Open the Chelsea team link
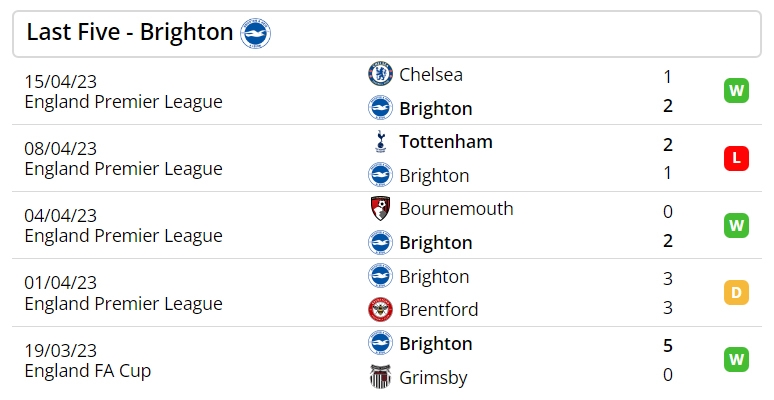774x400 pixels. coord(431,75)
